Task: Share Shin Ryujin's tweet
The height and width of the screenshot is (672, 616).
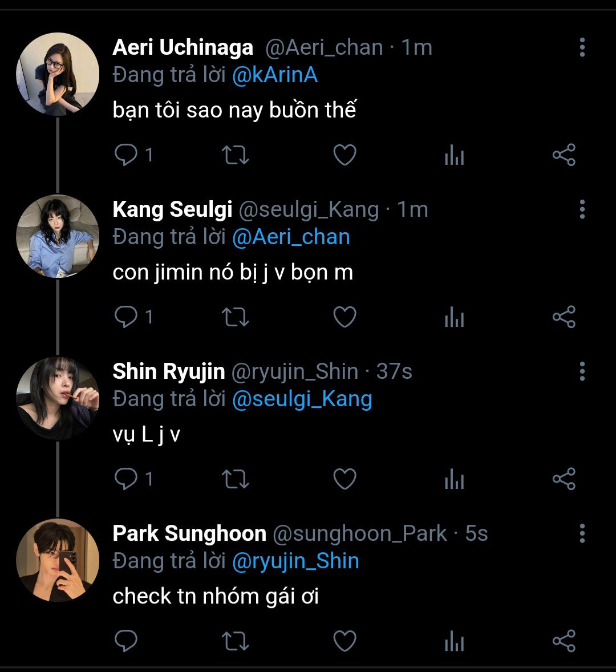Action: click(x=564, y=479)
